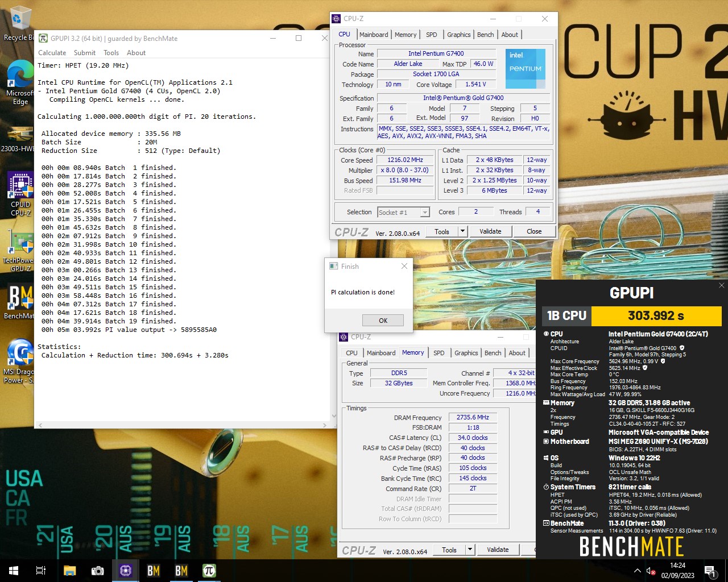Click Tools button in Memory CPU-Z window
The width and height of the screenshot is (728, 582).
[x=449, y=550]
